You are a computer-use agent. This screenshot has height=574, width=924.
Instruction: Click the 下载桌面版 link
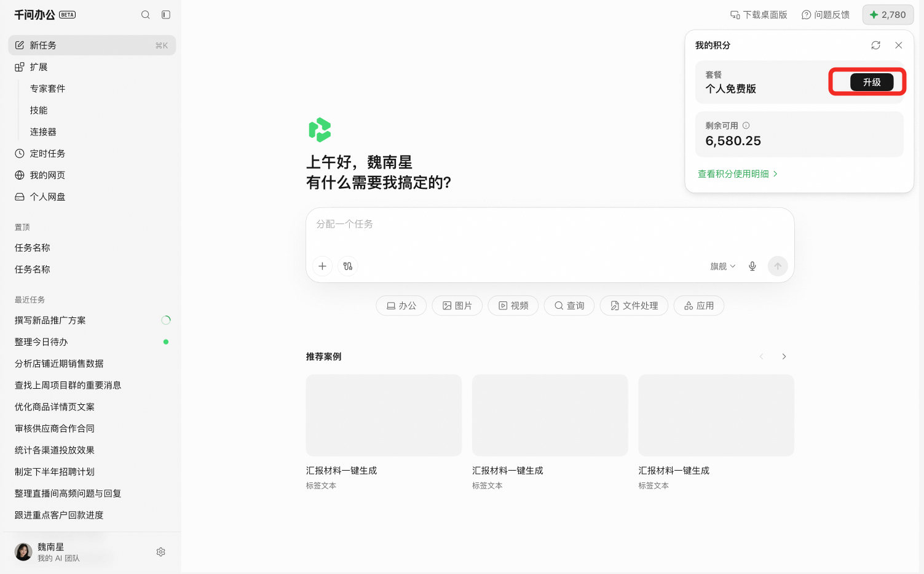click(758, 15)
